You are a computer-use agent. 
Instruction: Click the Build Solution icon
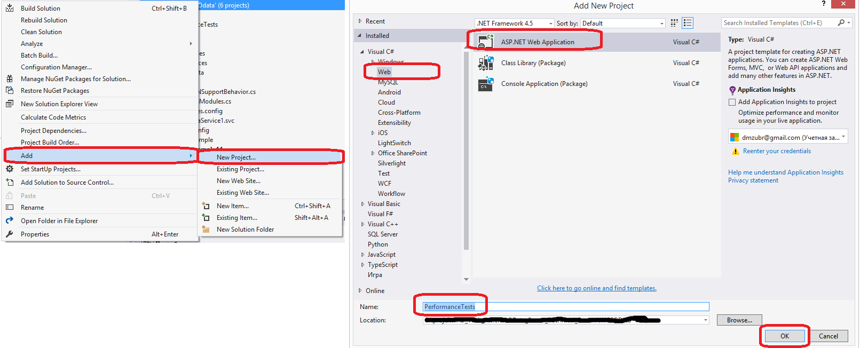[x=10, y=8]
